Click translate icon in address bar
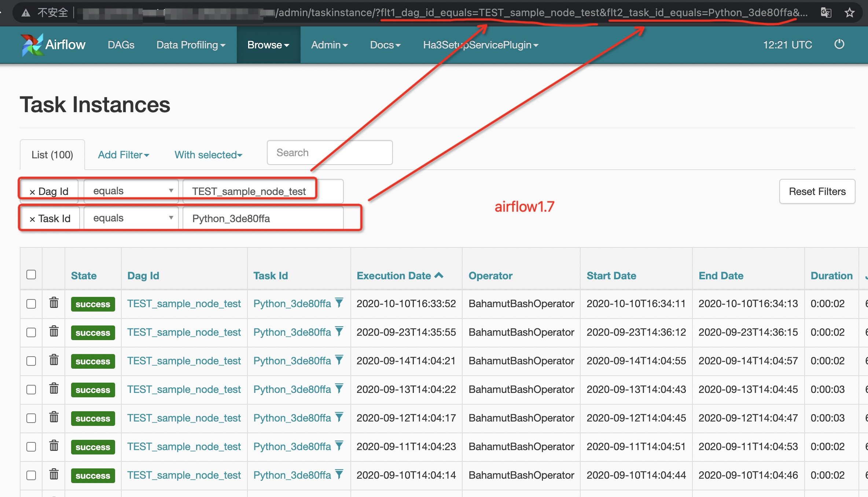Image resolution: width=868 pixels, height=497 pixels. [x=825, y=13]
